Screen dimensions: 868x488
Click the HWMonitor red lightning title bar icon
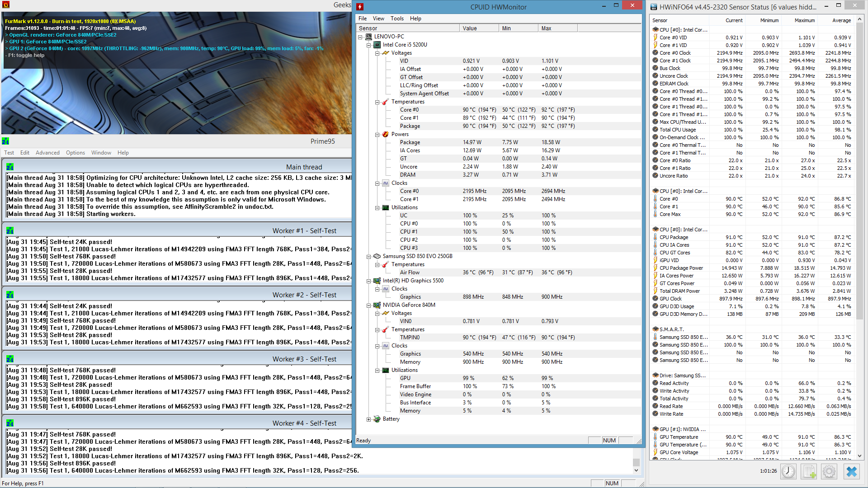point(360,7)
